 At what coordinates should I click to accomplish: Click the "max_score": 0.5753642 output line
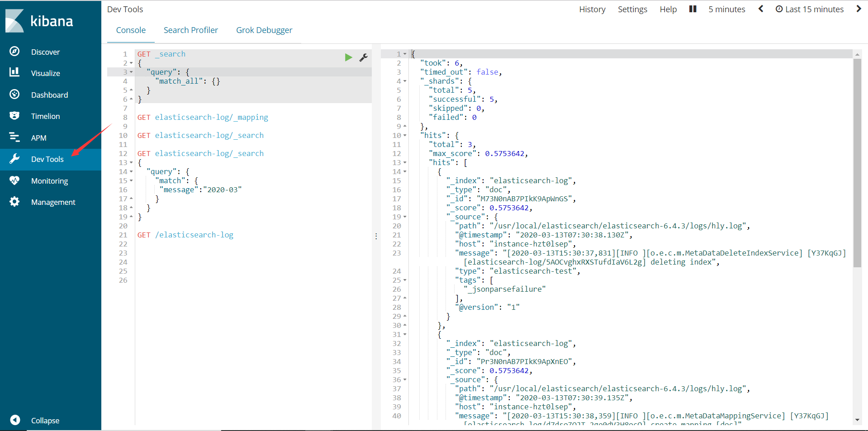pos(478,153)
